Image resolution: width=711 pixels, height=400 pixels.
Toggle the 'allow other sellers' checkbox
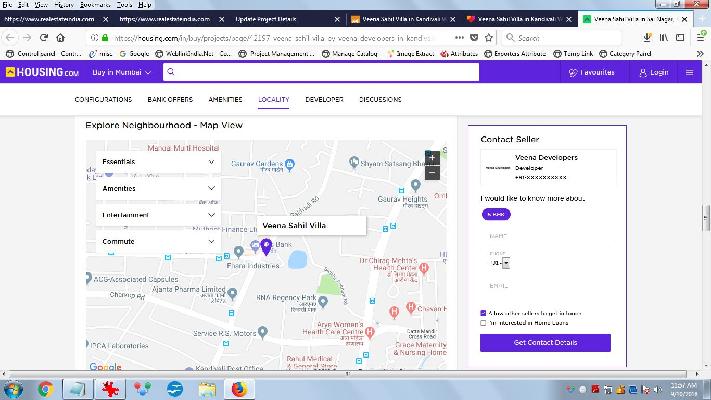[x=483, y=313]
